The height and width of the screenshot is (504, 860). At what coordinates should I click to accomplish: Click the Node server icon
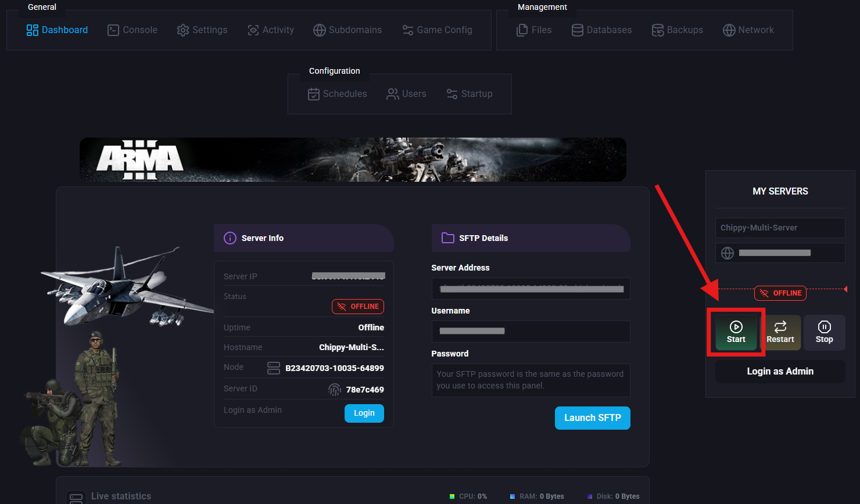coord(274,368)
